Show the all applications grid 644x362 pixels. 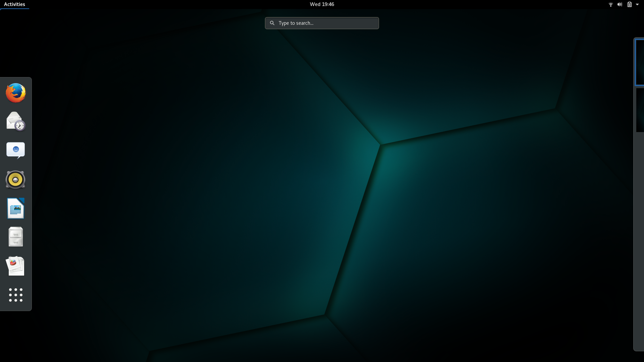[x=15, y=295]
